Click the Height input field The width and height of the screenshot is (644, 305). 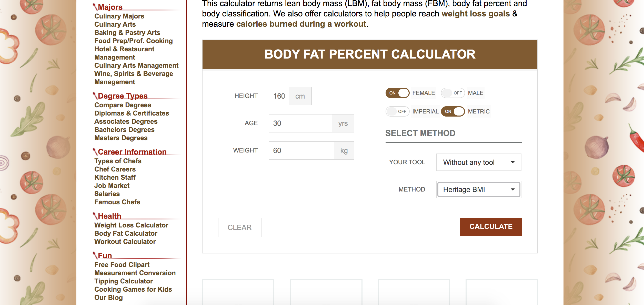click(279, 96)
